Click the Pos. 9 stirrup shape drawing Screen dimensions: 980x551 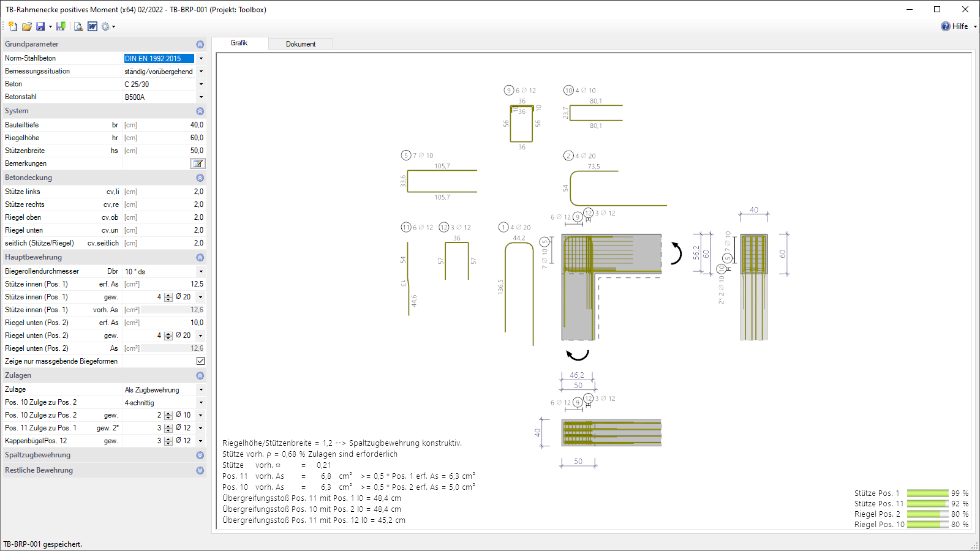522,124
